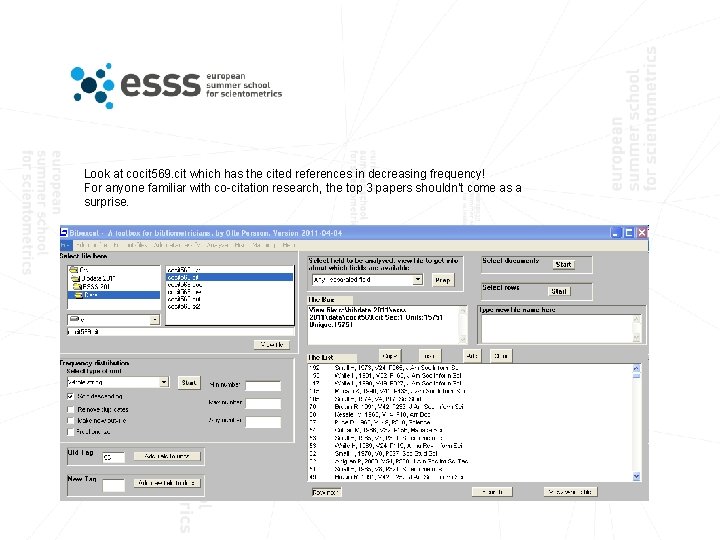Click the button next to Old Tag
This screenshot has height=540, width=720.
pos(167,456)
